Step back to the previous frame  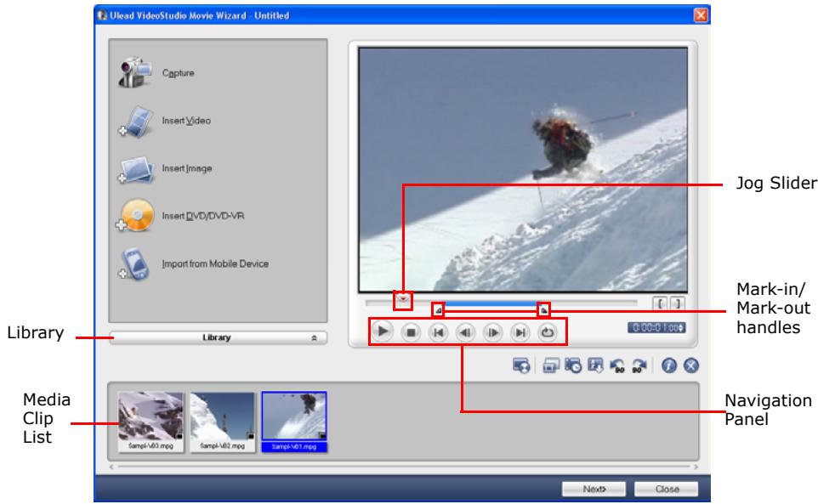point(465,332)
